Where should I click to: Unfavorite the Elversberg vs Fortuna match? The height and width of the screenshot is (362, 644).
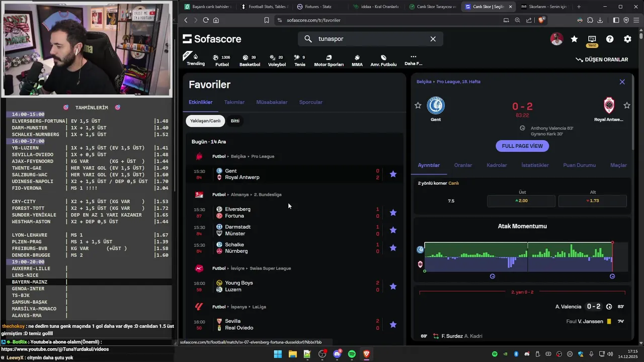pyautogui.click(x=393, y=213)
